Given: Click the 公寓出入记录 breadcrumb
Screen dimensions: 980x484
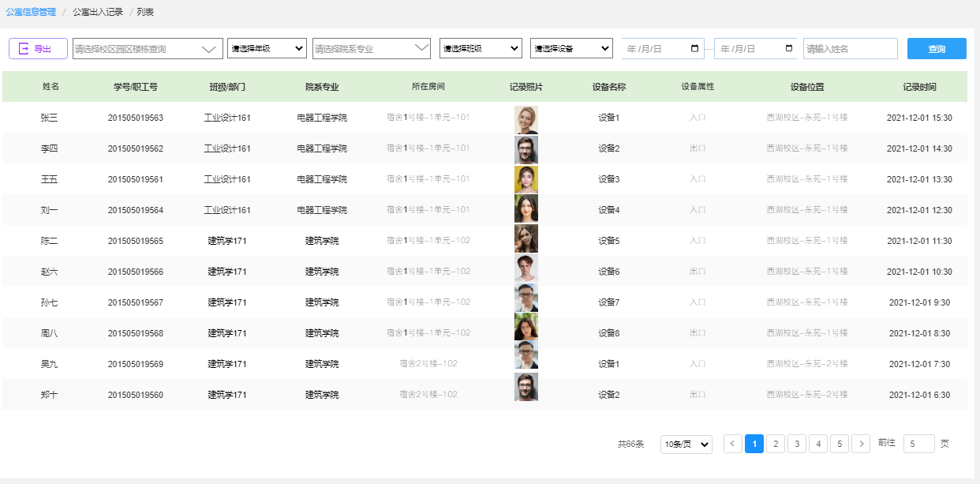Looking at the screenshot, I should point(98,12).
